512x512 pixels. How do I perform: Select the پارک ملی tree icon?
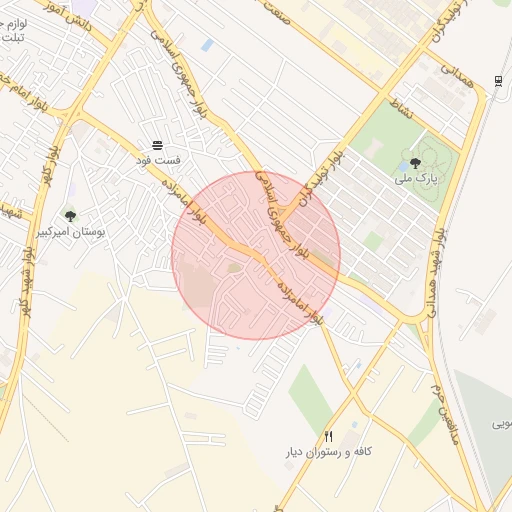click(x=415, y=163)
